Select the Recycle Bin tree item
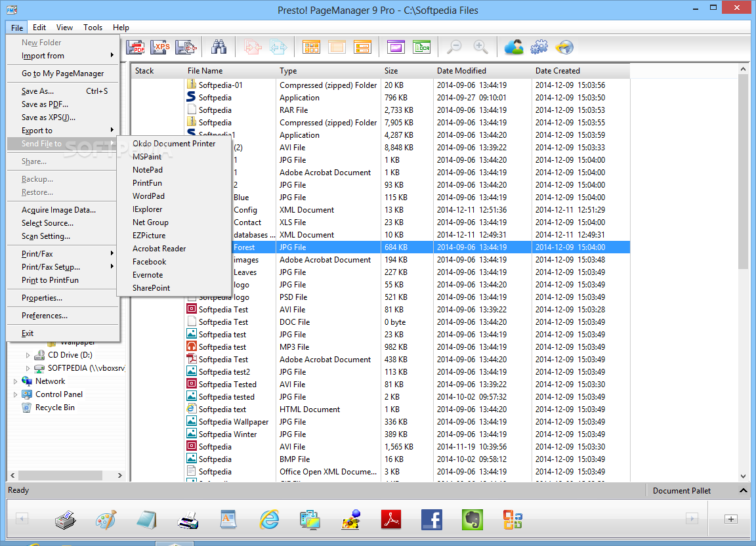 click(x=55, y=408)
